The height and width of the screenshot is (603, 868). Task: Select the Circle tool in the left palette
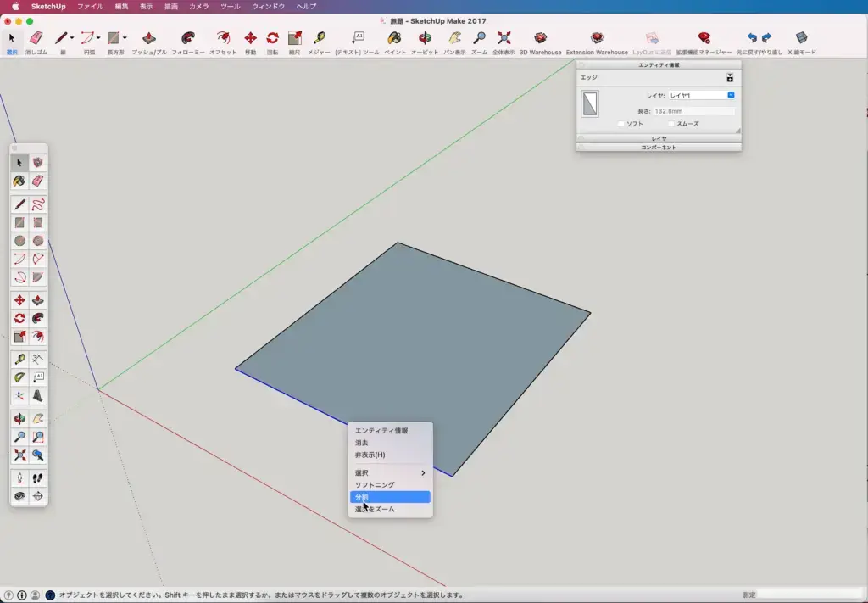click(x=20, y=241)
